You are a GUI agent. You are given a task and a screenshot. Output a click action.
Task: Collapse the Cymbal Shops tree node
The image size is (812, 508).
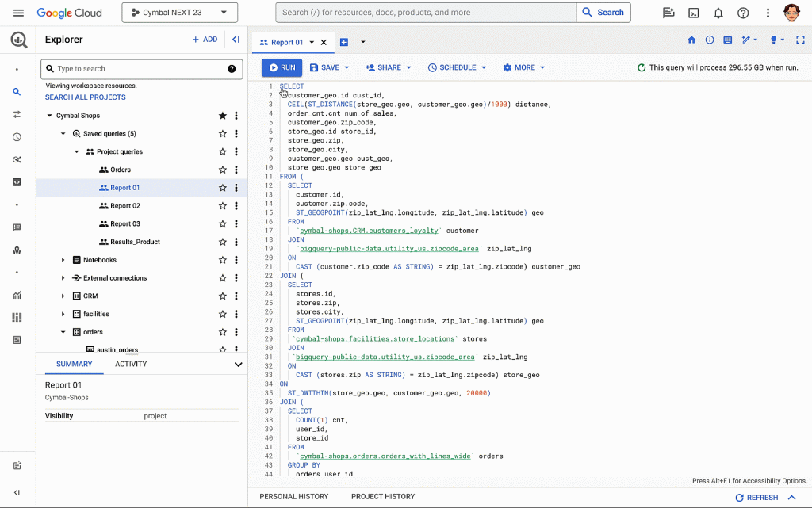click(50, 116)
